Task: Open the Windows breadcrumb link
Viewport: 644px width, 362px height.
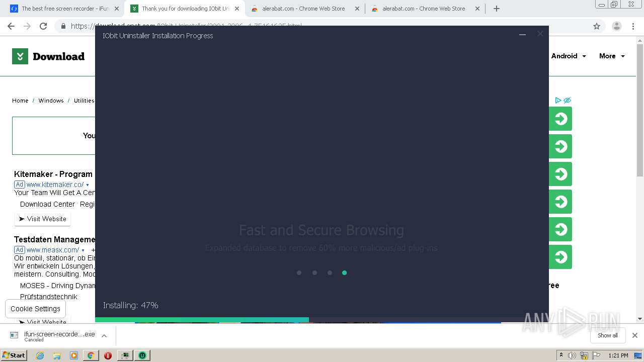Action: tap(51, 101)
